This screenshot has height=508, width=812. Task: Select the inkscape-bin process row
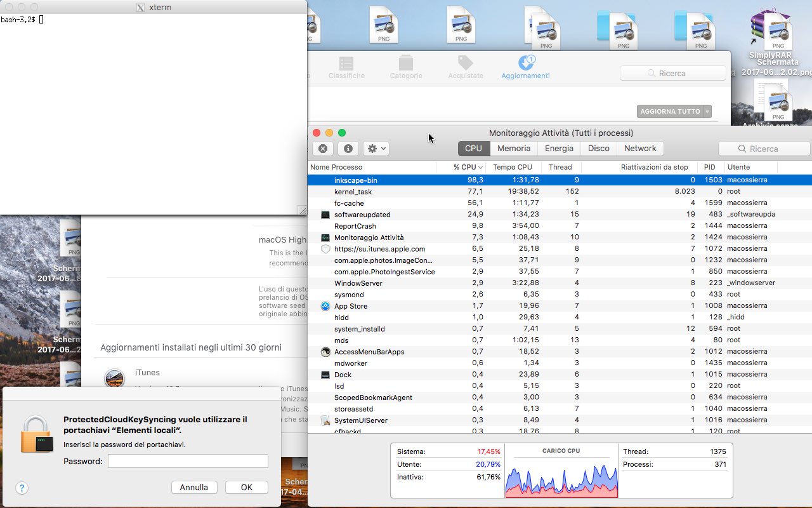[560, 180]
